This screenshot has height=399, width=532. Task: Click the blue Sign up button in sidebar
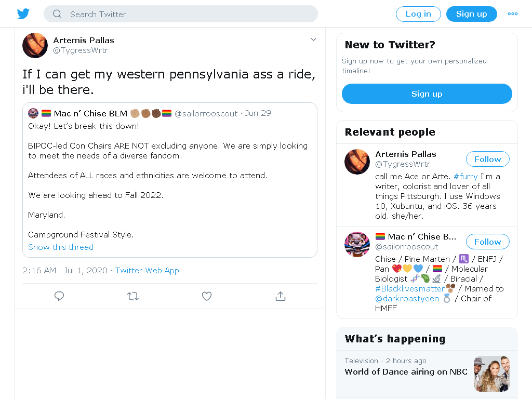click(427, 94)
